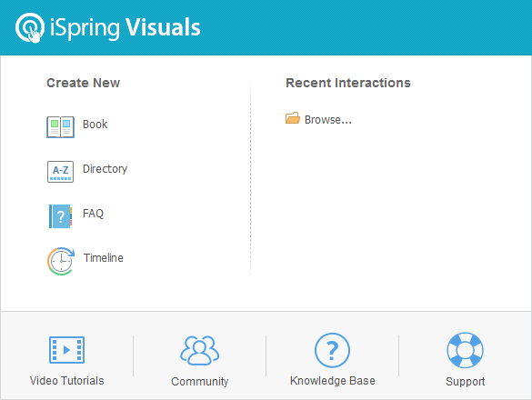The image size is (532, 400).
Task: Click the iSpring Visuals title text
Action: pos(125,28)
